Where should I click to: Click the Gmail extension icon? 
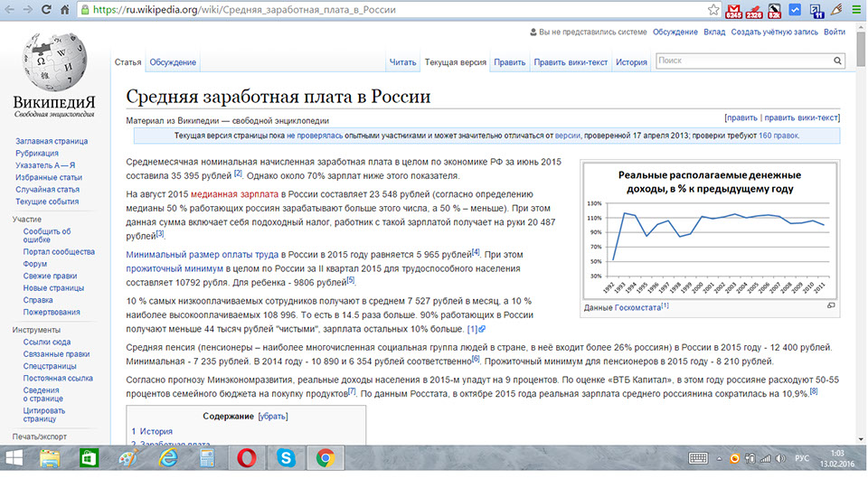click(733, 11)
